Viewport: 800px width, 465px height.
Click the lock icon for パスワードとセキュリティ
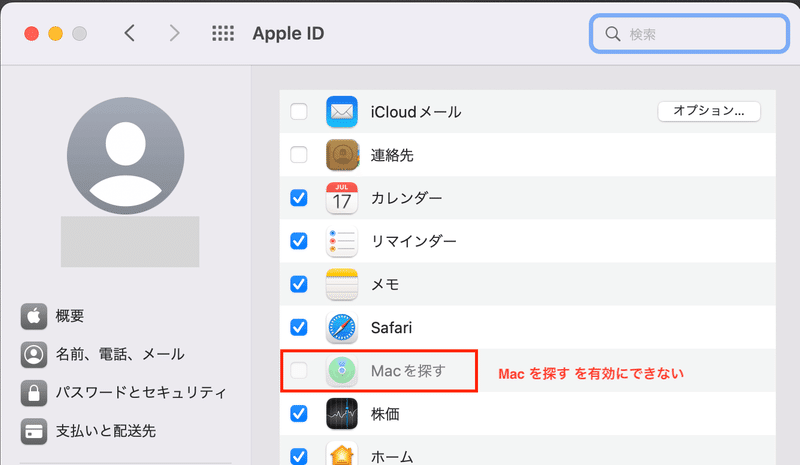click(x=34, y=393)
